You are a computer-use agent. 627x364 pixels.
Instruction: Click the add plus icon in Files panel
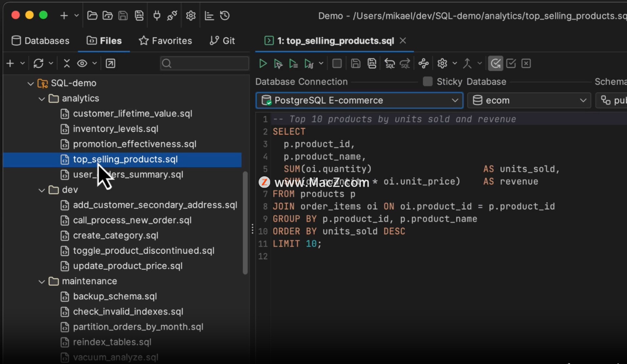(10, 63)
